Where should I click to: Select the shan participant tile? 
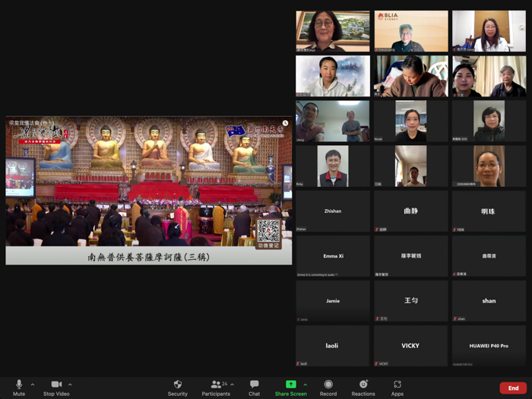[489, 301]
